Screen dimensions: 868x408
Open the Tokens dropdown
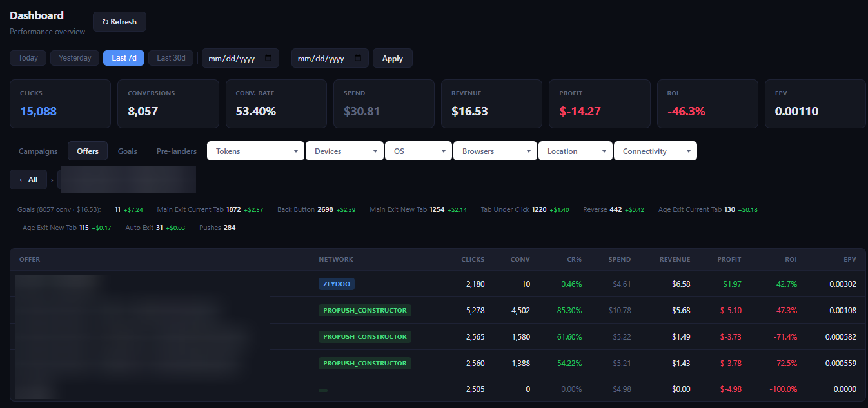255,151
